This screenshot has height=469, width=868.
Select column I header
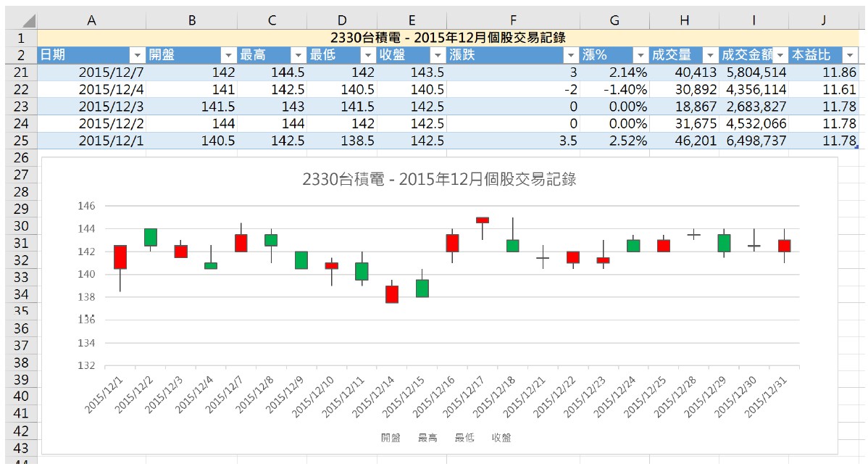point(754,20)
